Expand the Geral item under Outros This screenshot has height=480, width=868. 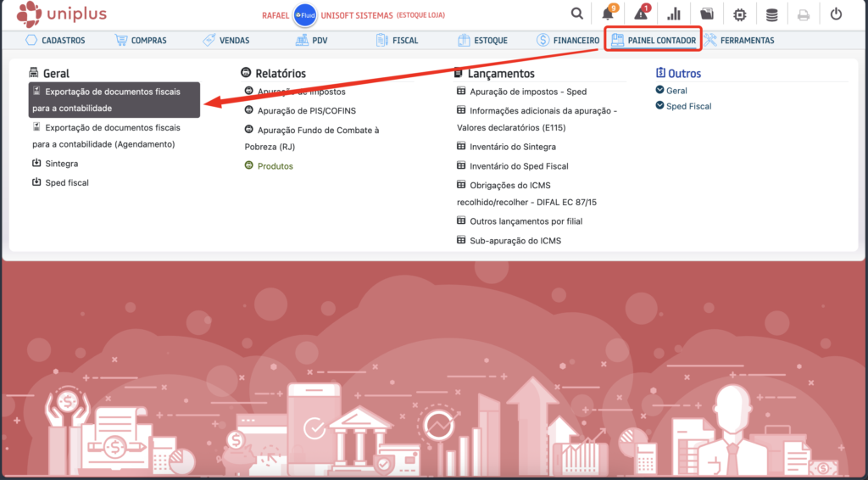point(676,91)
